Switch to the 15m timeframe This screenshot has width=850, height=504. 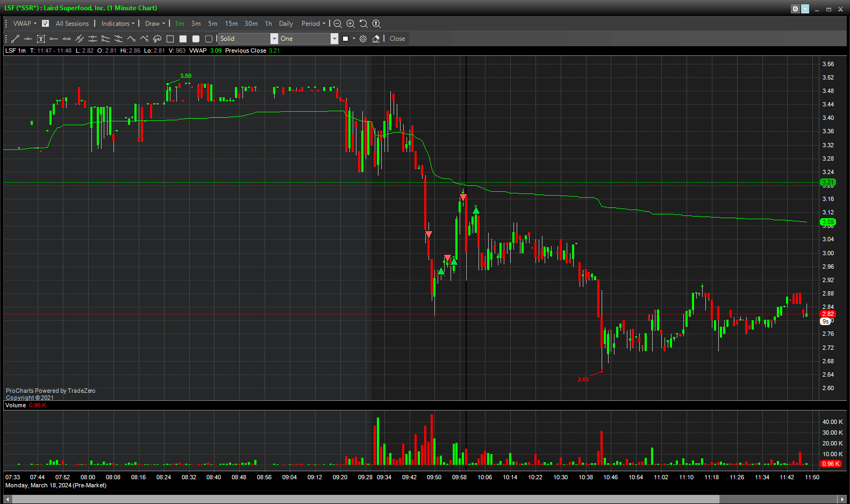(x=231, y=24)
